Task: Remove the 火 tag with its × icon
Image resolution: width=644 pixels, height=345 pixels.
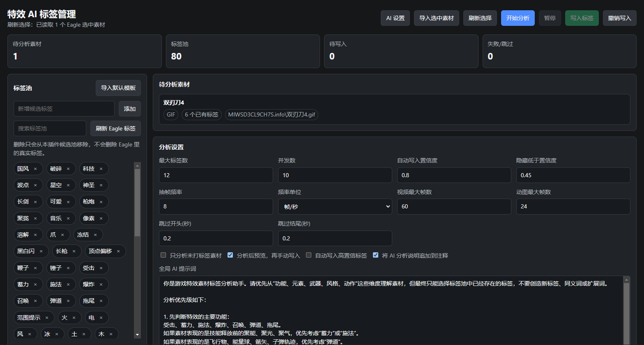Action: pos(74,318)
